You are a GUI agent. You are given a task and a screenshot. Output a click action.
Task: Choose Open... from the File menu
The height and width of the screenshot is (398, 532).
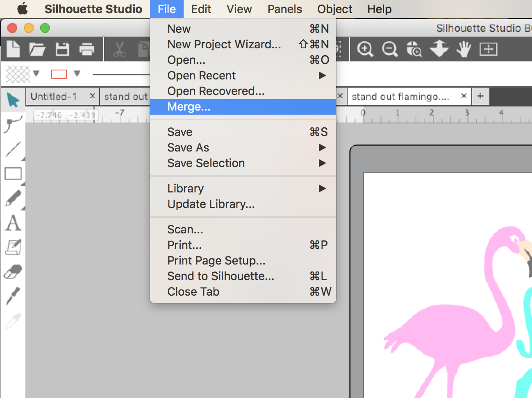pos(243,60)
